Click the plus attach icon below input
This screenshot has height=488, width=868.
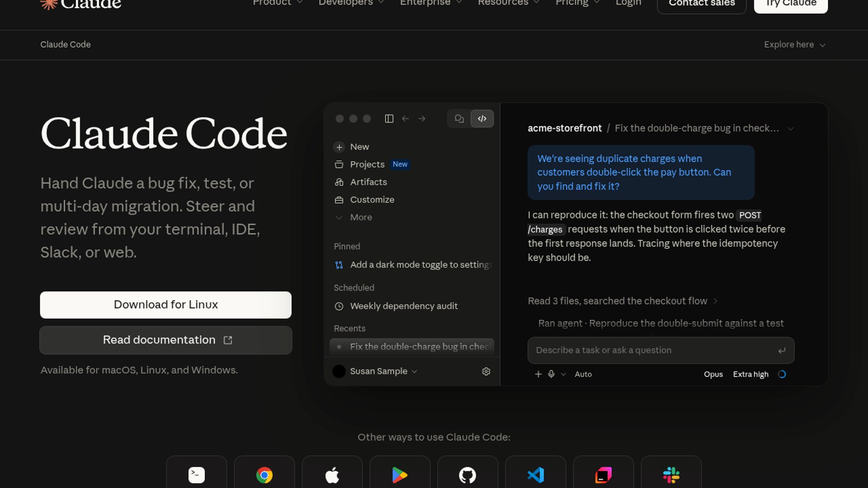click(538, 374)
